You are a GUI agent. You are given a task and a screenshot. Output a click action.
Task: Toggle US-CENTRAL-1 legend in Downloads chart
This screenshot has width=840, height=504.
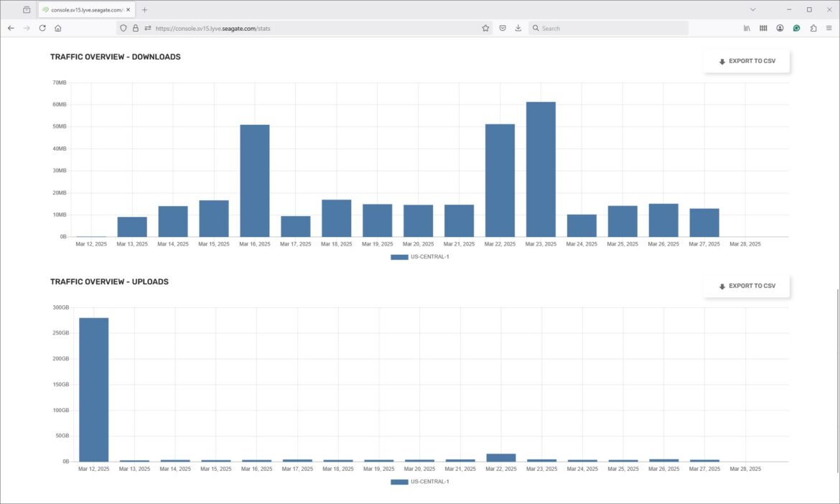coord(420,257)
